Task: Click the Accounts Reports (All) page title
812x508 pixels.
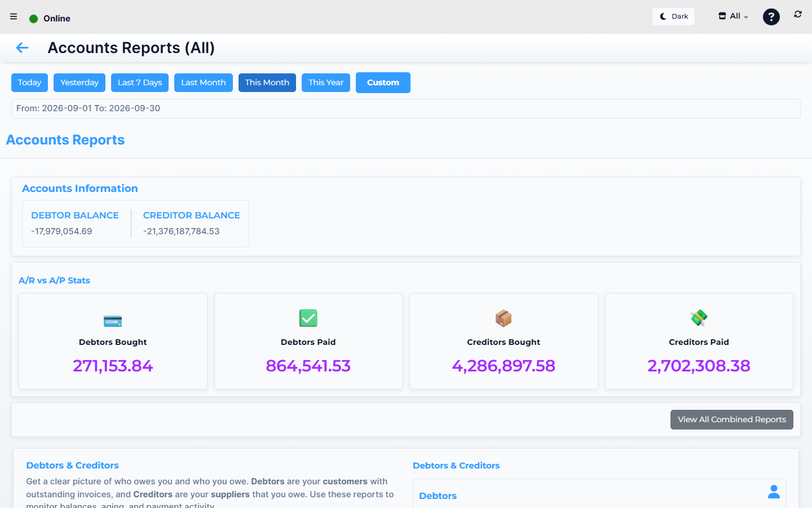Action: pos(131,48)
